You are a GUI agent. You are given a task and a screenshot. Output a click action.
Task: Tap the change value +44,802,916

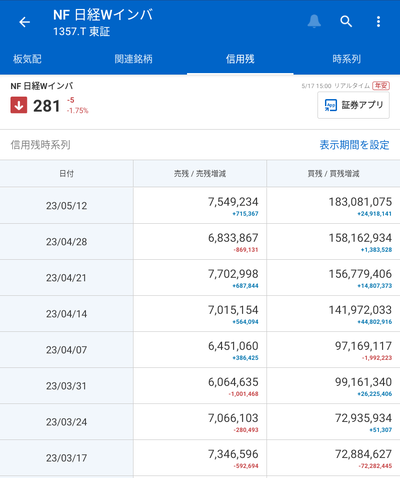pos(375,322)
